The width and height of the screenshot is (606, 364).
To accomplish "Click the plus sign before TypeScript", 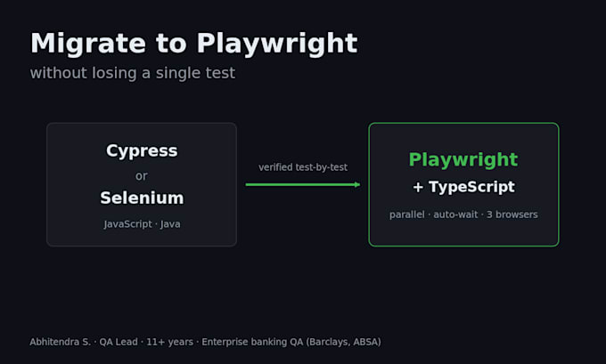I will tap(418, 187).
